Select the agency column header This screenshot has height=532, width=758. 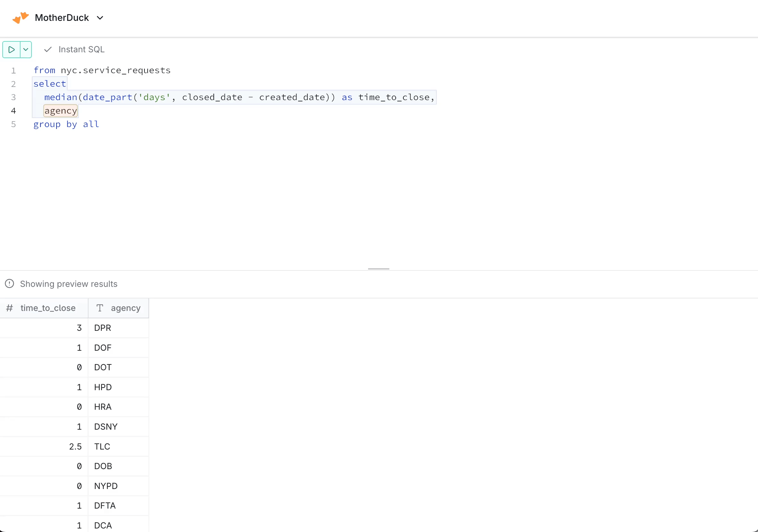pyautogui.click(x=125, y=308)
